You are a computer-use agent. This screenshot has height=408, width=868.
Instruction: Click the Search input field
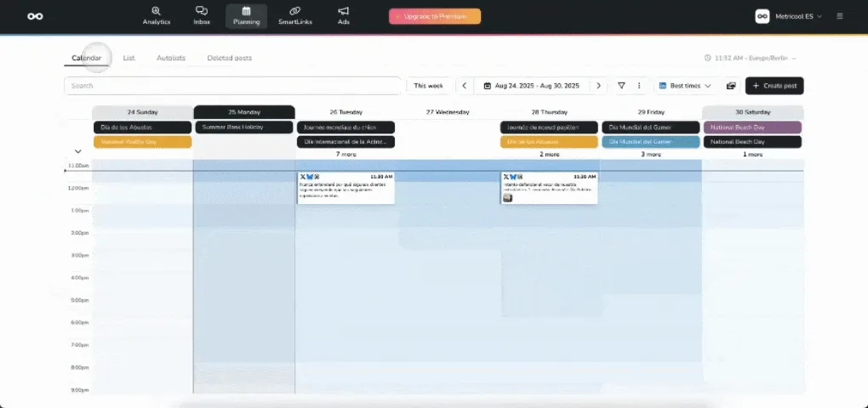(232, 86)
